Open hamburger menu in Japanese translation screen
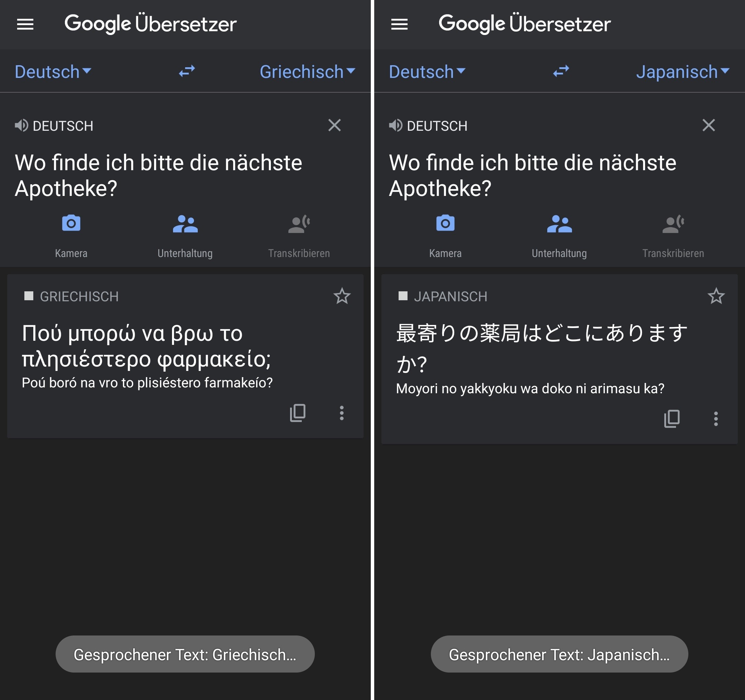The image size is (745, 700). [x=399, y=24]
